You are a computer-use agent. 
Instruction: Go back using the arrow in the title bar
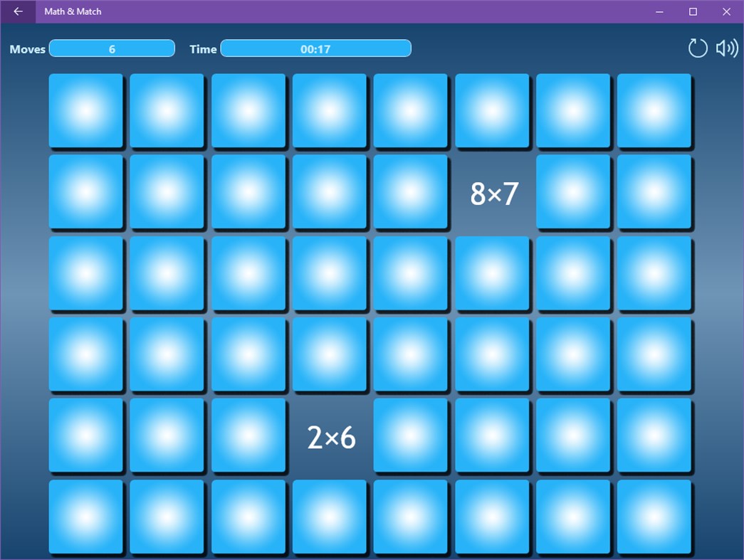pos(17,11)
